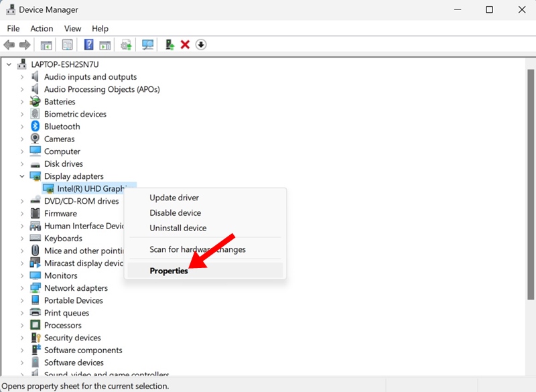Click the red X Uninstall device icon
Screen dimensions: 536x392
point(185,44)
